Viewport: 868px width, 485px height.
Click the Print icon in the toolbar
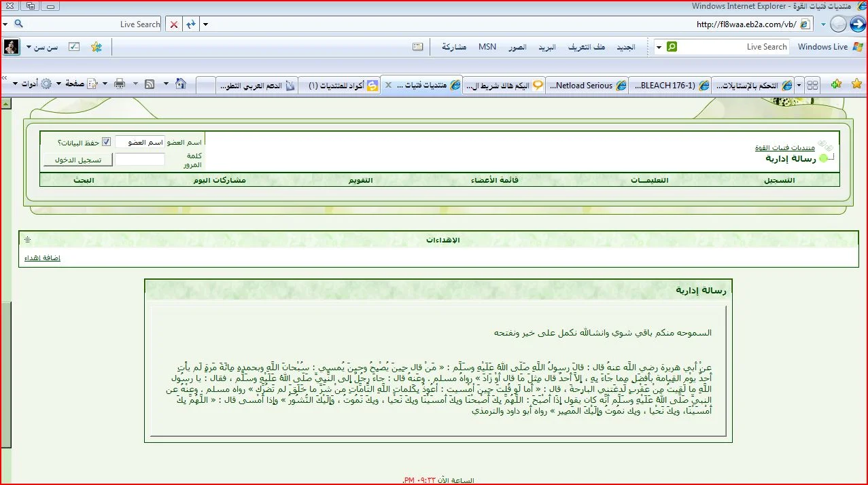[x=120, y=84]
